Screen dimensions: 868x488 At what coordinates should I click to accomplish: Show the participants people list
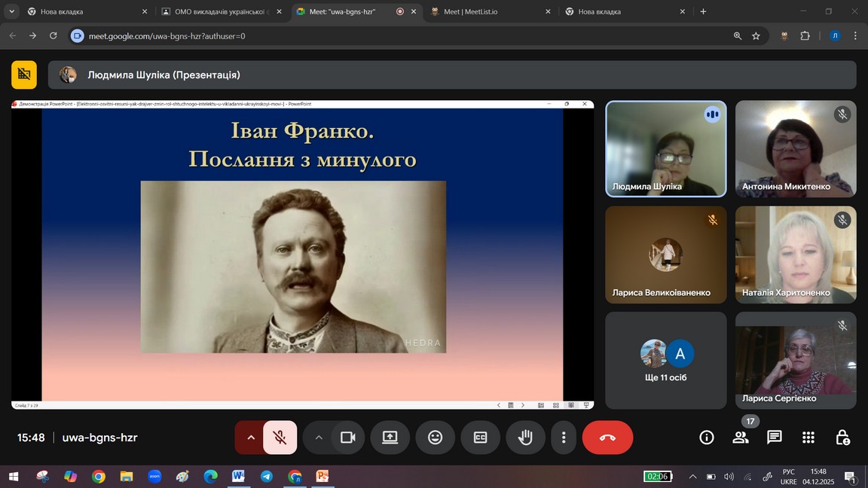point(740,438)
